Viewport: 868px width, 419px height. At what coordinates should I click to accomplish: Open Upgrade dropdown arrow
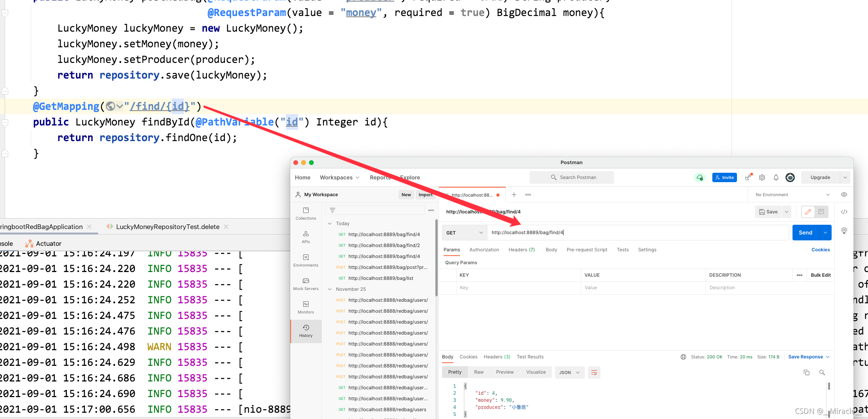click(845, 177)
